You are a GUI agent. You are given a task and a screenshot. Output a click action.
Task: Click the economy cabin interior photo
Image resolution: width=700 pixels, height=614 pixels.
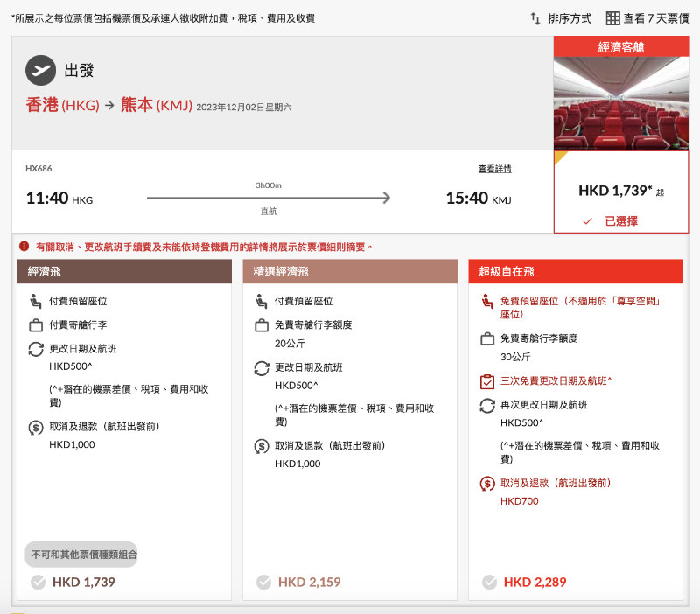[x=621, y=103]
